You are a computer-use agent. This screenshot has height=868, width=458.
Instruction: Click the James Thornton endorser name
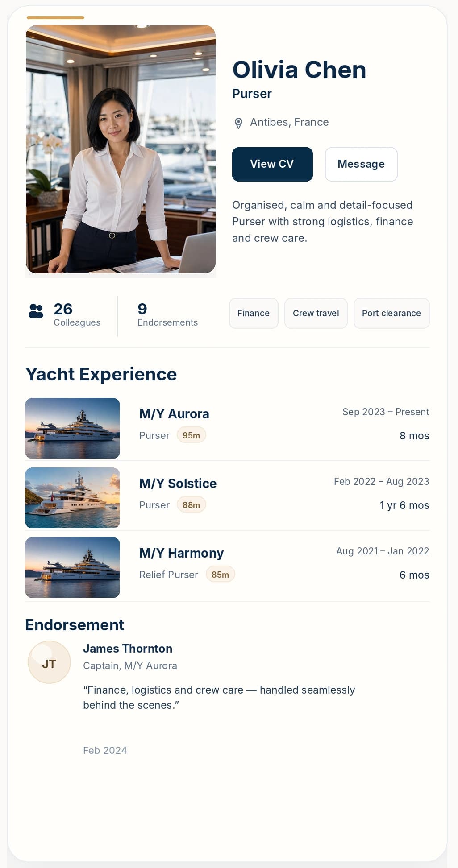tap(128, 649)
